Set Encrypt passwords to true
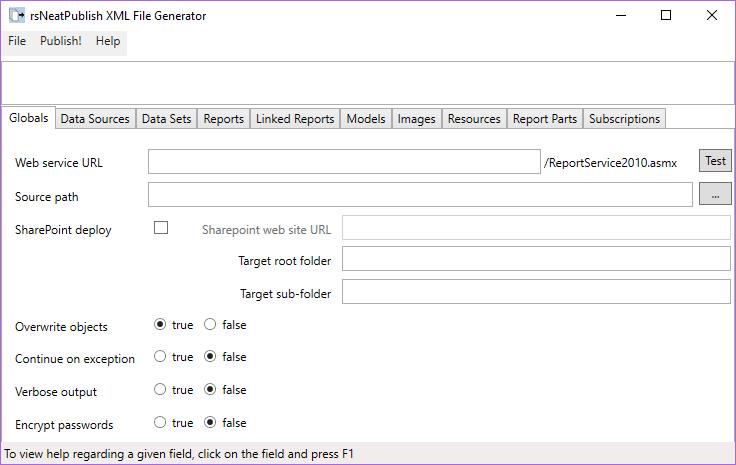Image resolution: width=736 pixels, height=465 pixels. click(160, 423)
